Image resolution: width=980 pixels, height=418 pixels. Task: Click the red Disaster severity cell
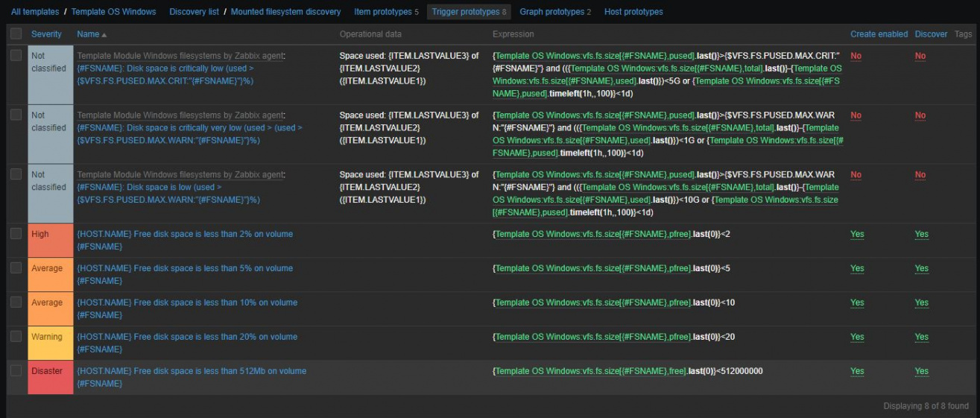coord(50,377)
